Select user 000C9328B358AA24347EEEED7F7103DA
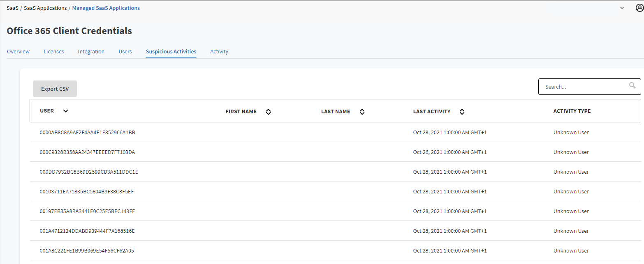644x264 pixels. tap(88, 152)
